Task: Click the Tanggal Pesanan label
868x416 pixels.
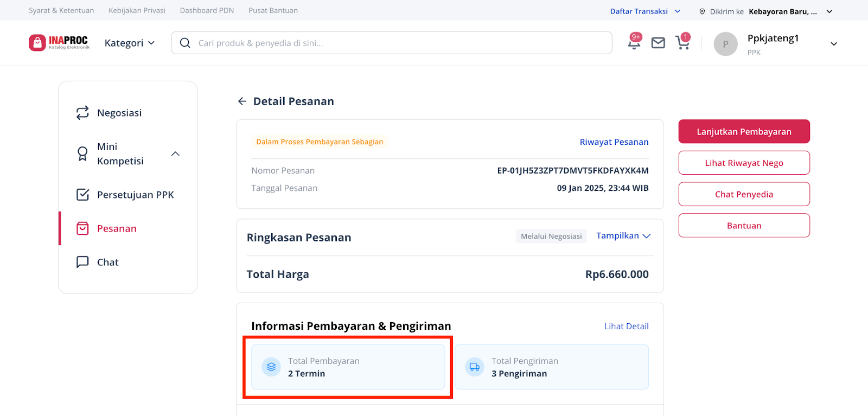Action: [x=284, y=188]
